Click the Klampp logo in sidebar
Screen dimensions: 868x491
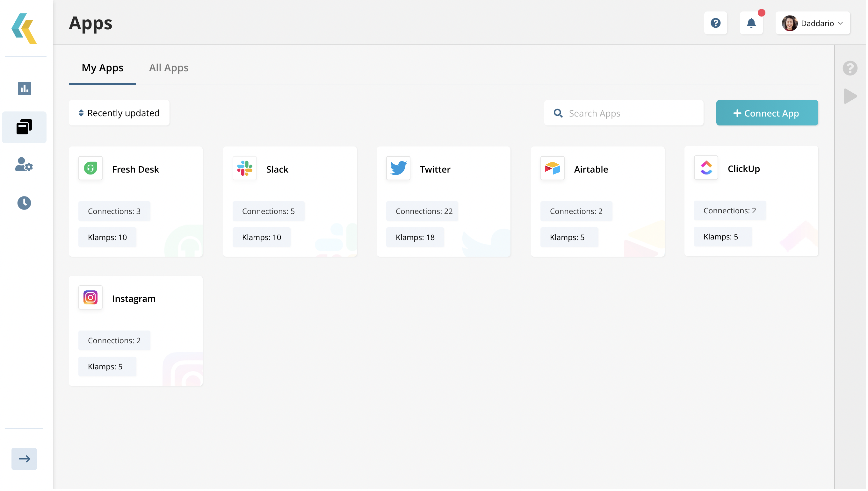pos(24,29)
